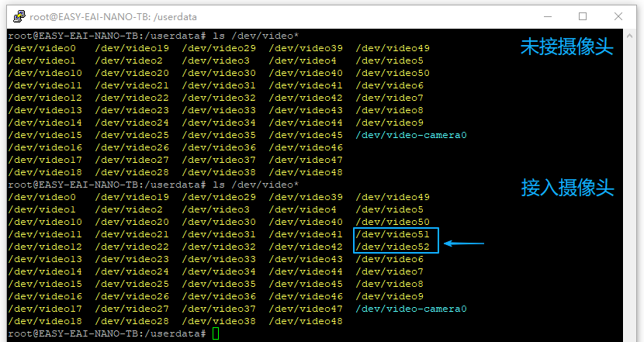644x342 pixels.
Task: Click the second ls /dev/video* command line
Action: 152,185
